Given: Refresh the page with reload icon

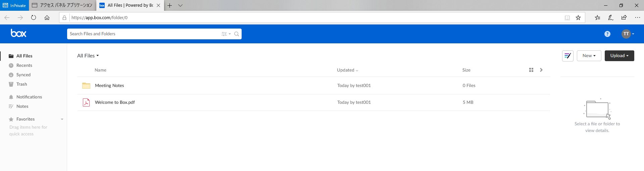Looking at the screenshot, I should coord(34,18).
